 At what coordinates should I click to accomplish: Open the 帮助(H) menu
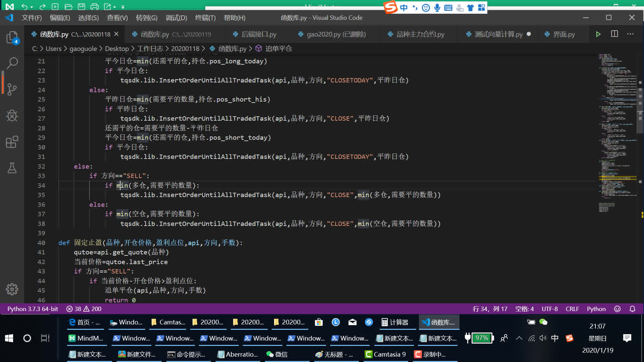pos(234,18)
